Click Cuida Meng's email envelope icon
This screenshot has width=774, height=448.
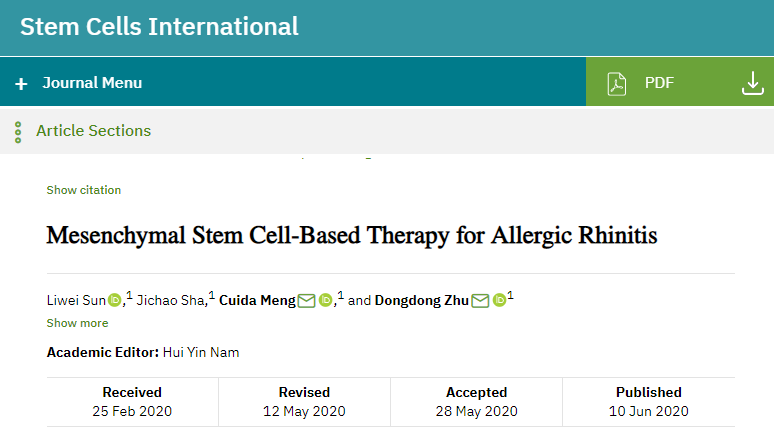[306, 300]
